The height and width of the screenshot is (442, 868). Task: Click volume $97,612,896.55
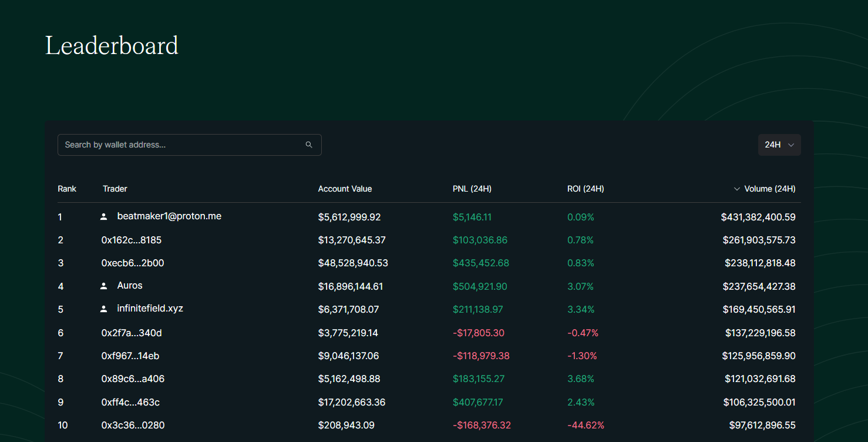762,425
